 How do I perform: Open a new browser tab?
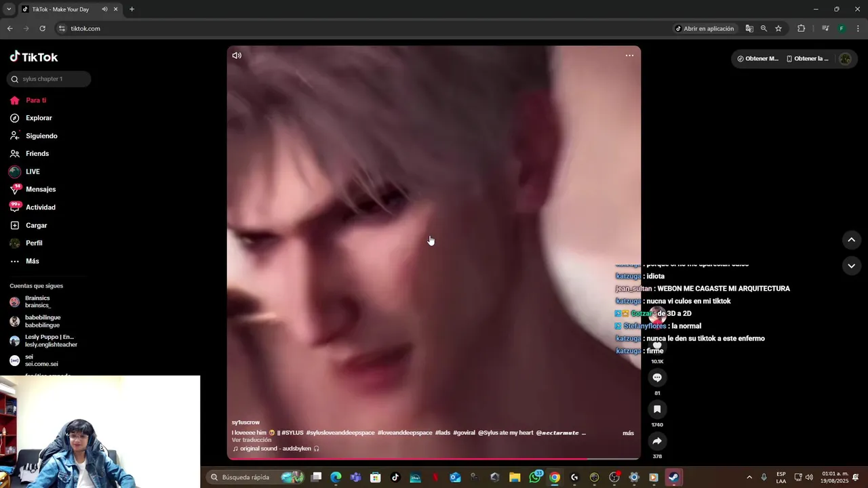[132, 9]
